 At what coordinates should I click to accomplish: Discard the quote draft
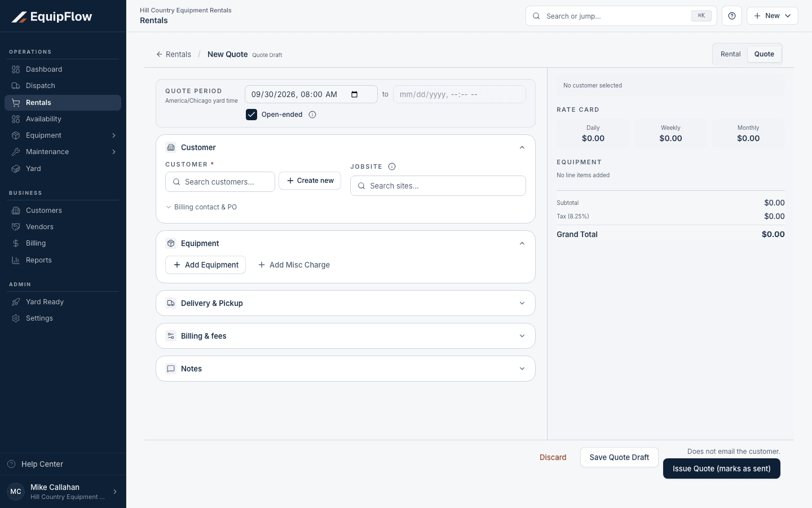[x=553, y=457]
